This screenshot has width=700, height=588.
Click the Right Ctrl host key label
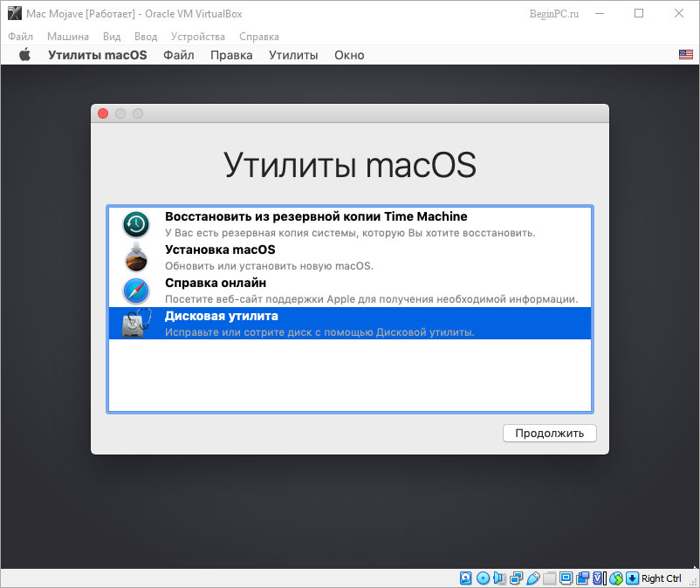662,578
